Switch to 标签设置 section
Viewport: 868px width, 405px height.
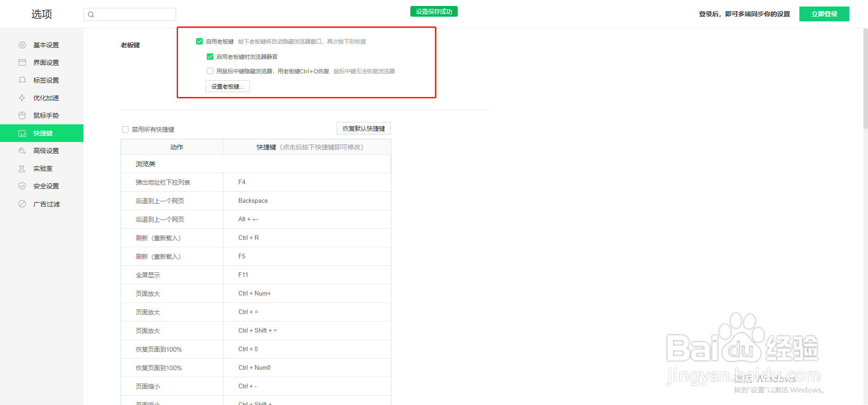42,80
